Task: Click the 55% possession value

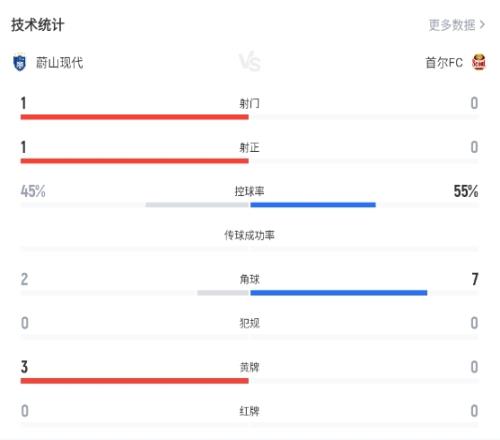Action: point(466,191)
